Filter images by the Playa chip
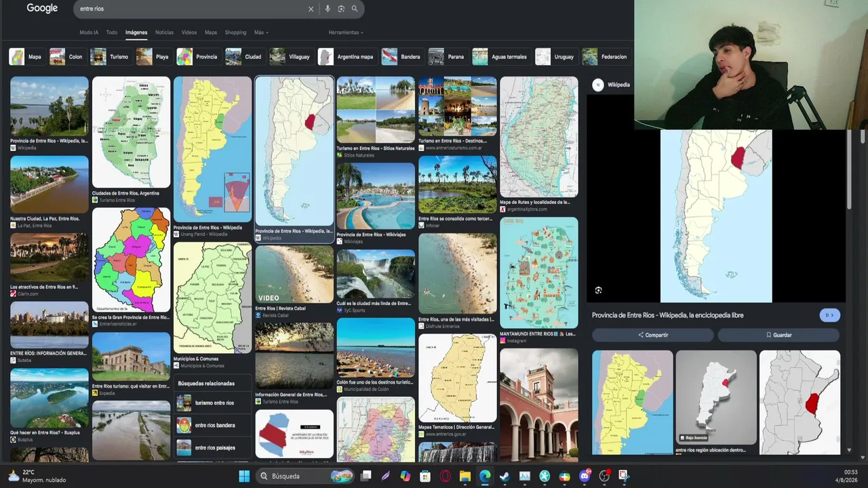Screen dimensions: 868x488 (x=153, y=57)
